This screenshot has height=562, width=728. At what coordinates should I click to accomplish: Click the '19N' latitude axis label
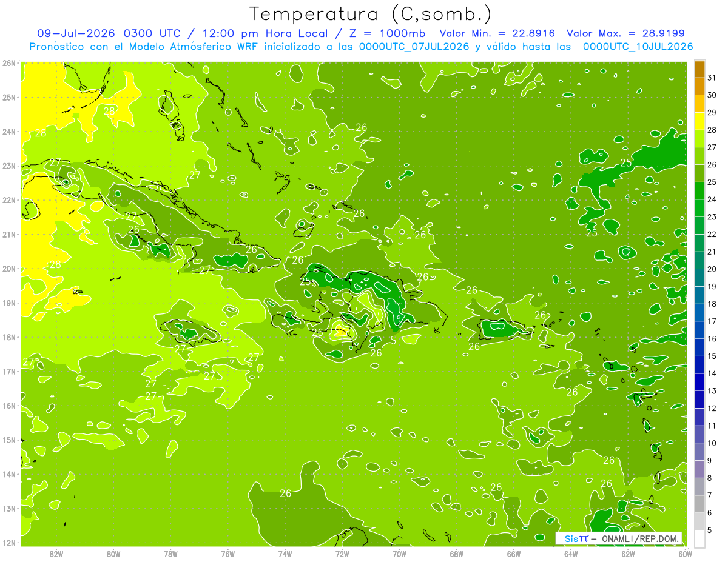pos(9,303)
